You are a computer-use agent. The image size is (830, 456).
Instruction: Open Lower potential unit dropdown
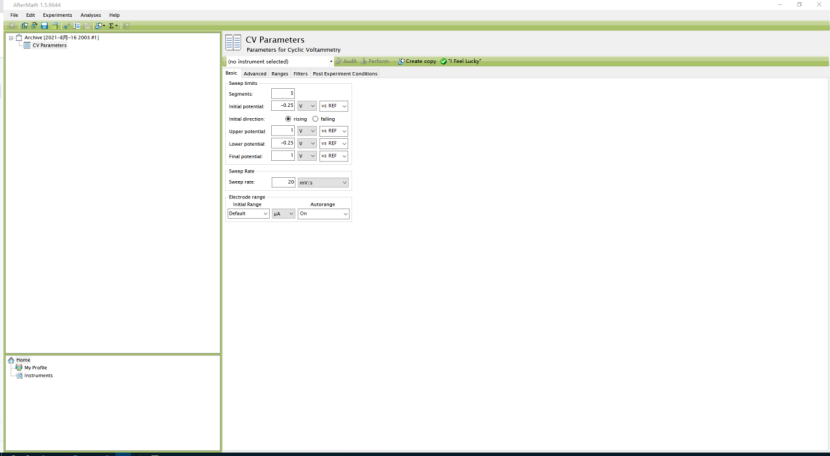click(x=307, y=144)
